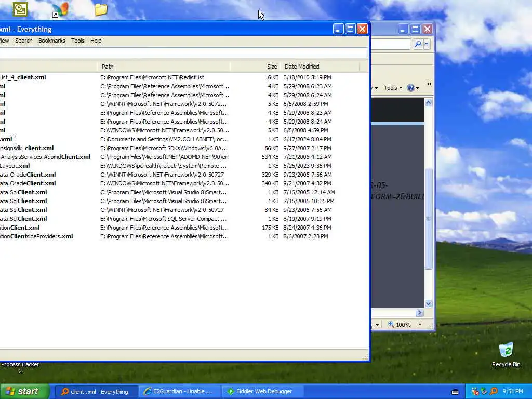Click the IE address input field
The image size is (532, 399).
click(x=390, y=44)
